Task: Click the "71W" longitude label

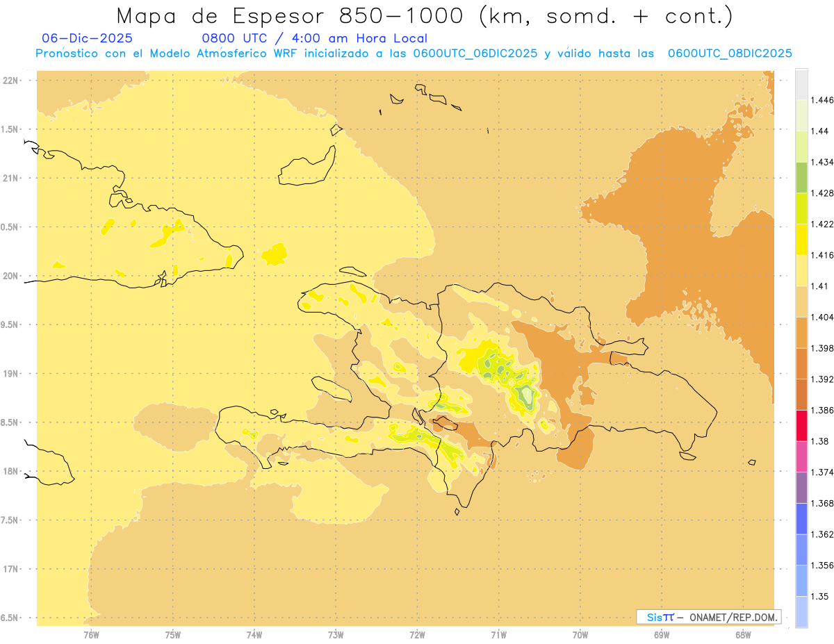Action: point(499,634)
